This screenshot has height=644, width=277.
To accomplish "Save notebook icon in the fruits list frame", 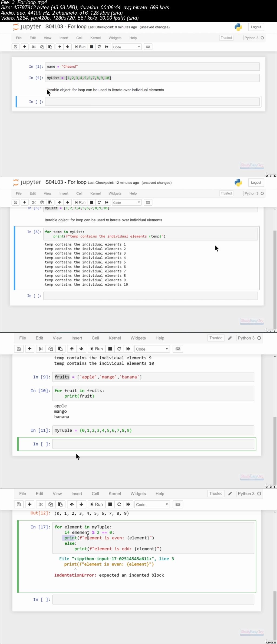I will coord(19,349).
